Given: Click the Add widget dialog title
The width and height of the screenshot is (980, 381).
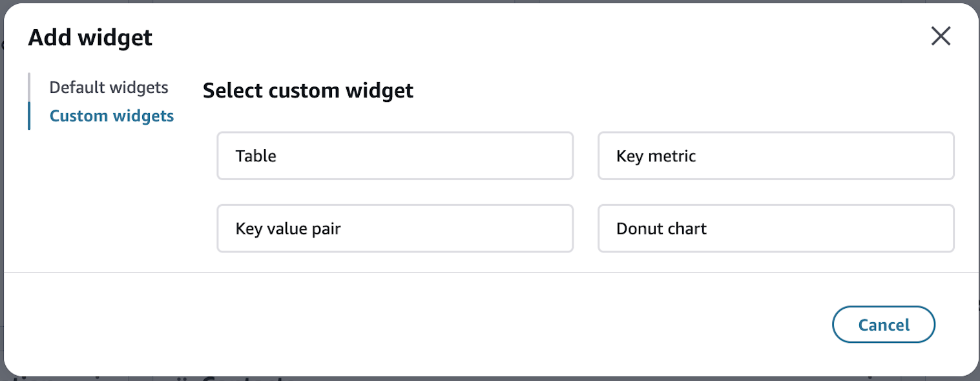Looking at the screenshot, I should point(90,37).
